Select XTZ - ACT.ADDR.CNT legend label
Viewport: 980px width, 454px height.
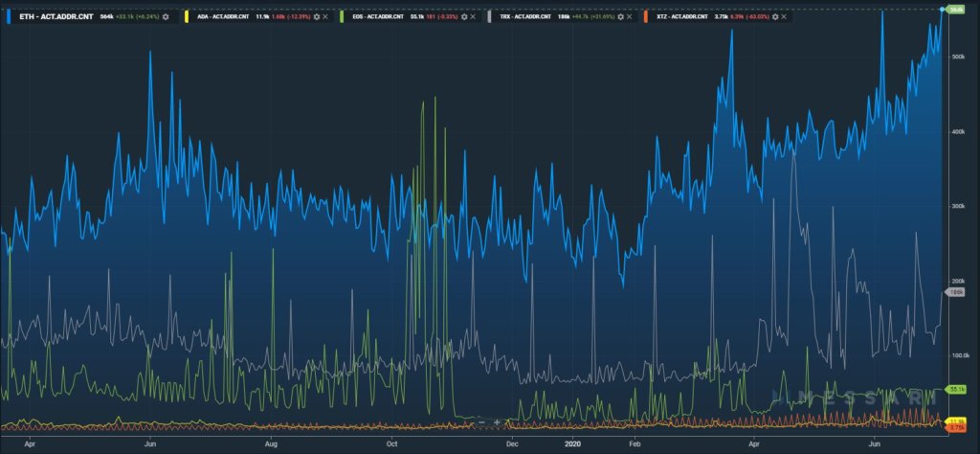click(681, 17)
